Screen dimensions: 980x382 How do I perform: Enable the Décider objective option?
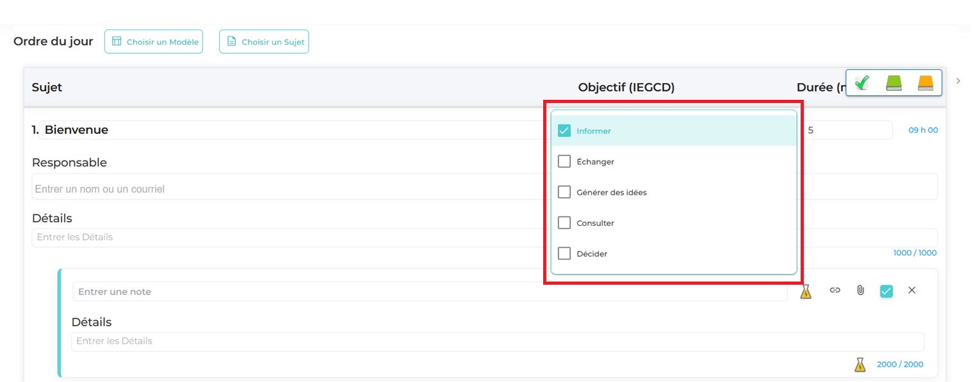coord(564,254)
